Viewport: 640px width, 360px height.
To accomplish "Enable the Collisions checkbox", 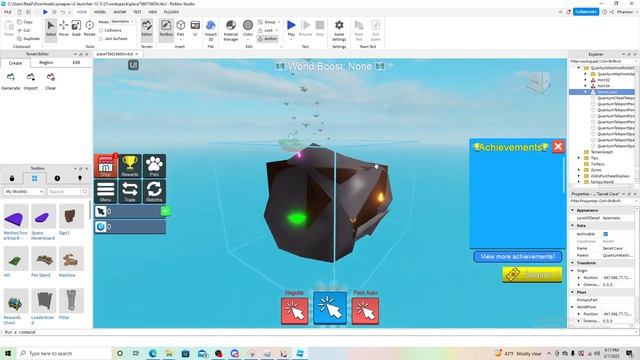I will (101, 30).
